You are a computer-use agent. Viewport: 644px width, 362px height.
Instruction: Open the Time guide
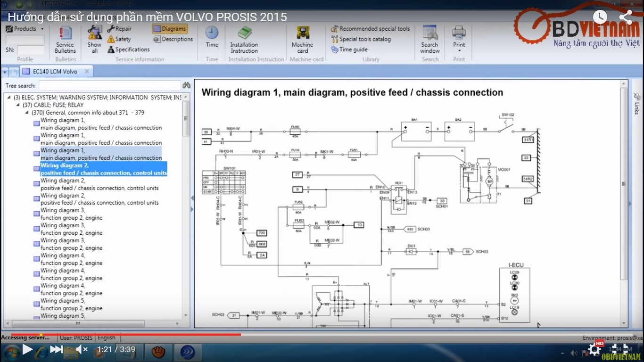click(349, 49)
